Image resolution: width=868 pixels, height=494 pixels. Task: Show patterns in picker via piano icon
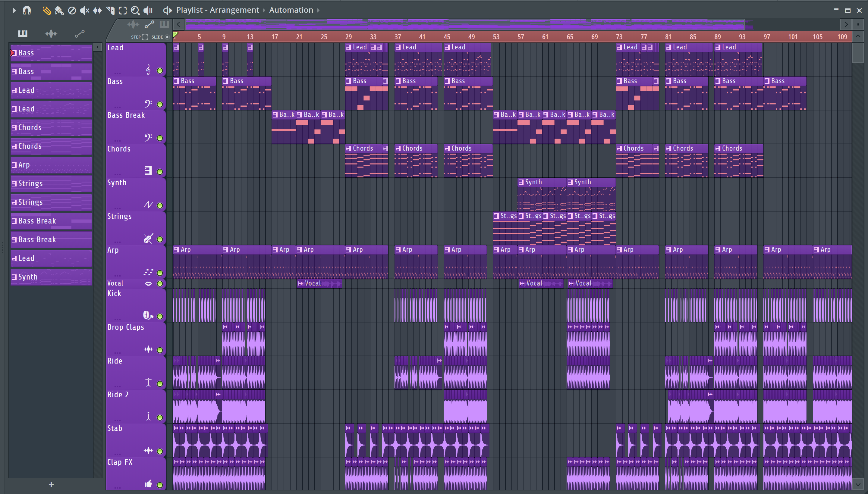pyautogui.click(x=22, y=33)
